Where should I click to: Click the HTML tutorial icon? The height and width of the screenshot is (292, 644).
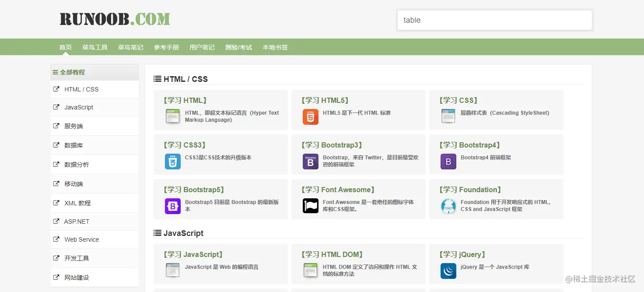click(x=173, y=116)
